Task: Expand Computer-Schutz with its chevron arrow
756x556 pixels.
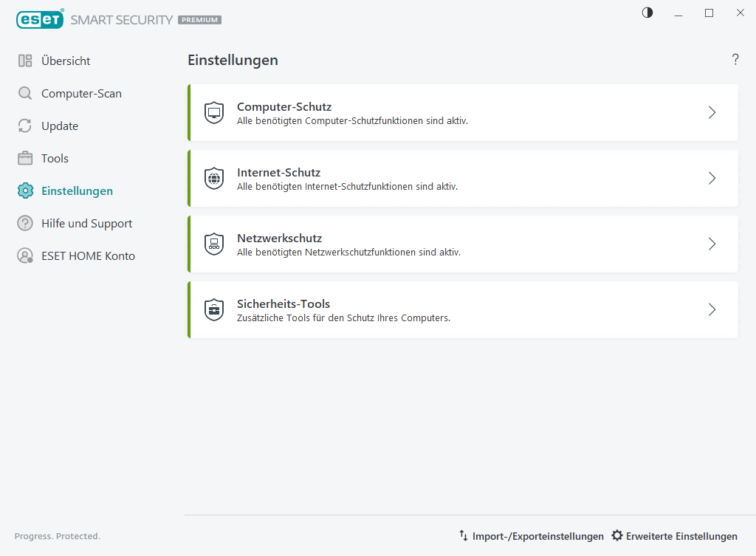Action: point(712,113)
